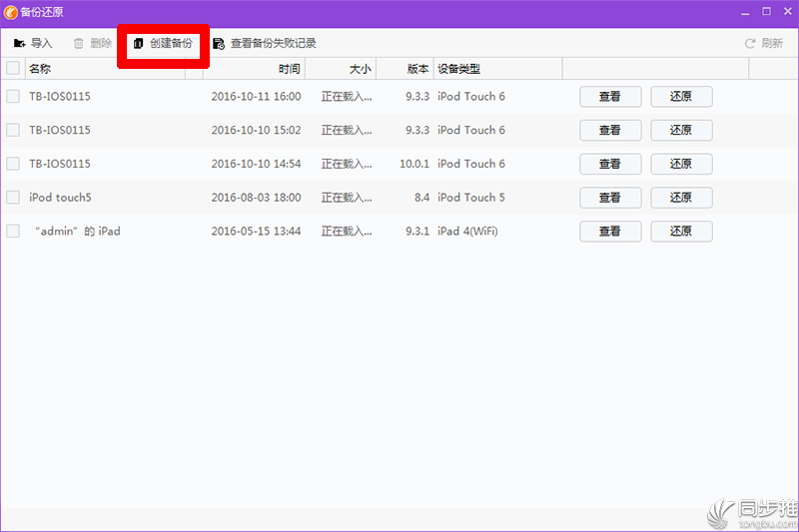Click the iPad 4(WiFi) device type
Image resolution: width=799 pixels, height=532 pixels.
tap(467, 231)
